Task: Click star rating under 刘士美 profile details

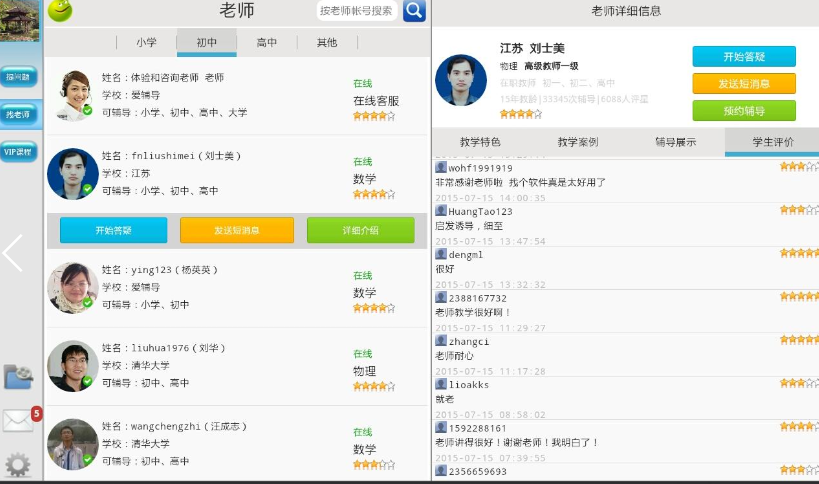Action: pos(521,113)
